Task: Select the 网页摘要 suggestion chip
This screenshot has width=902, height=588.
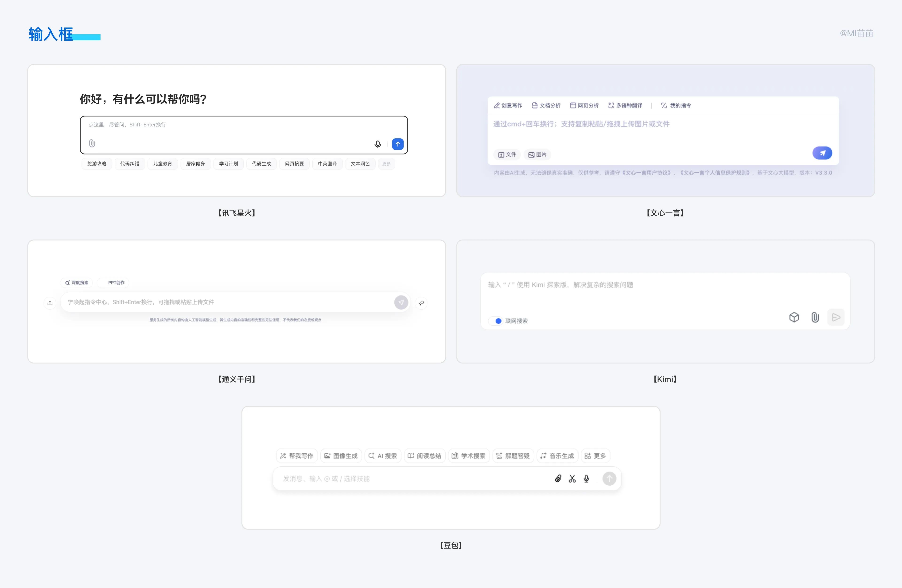Action: tap(295, 164)
